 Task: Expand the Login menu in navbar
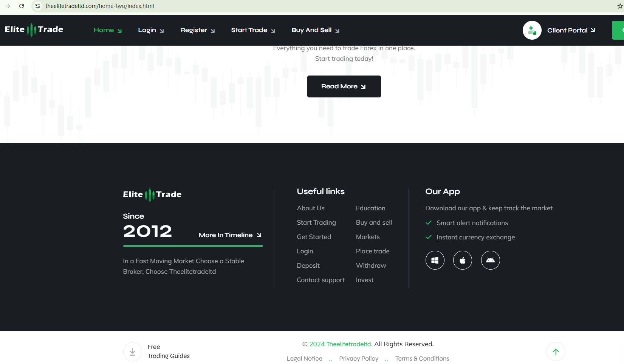(151, 30)
